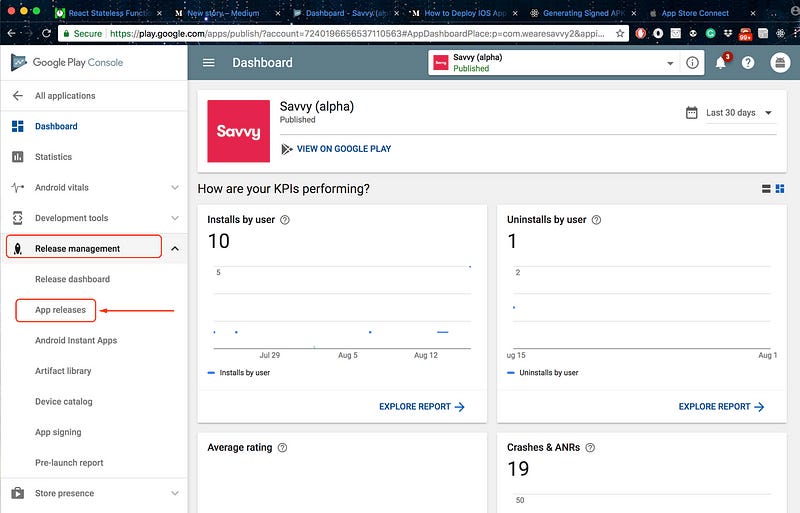Click help icon next to Crashes & ANRs
800x513 pixels.
(590, 448)
